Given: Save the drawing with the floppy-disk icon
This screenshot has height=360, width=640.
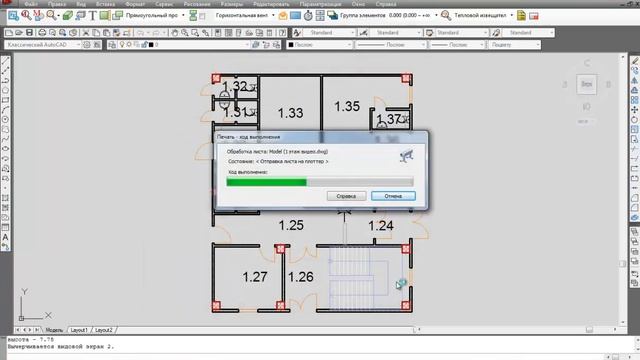Looking at the screenshot, I should point(29,33).
